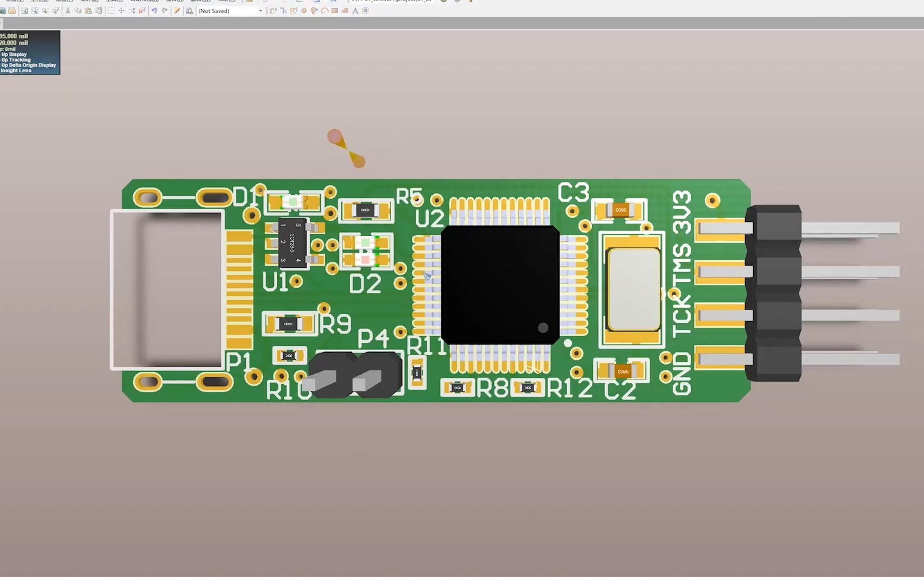The height and width of the screenshot is (577, 924).
Task: Clear the active filter using the red X icon
Action: coord(141,10)
